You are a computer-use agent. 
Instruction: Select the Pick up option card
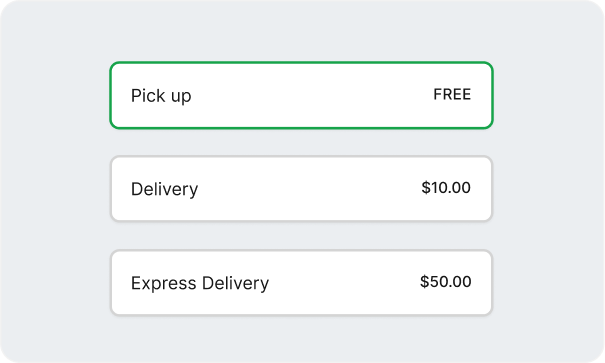[x=301, y=95]
